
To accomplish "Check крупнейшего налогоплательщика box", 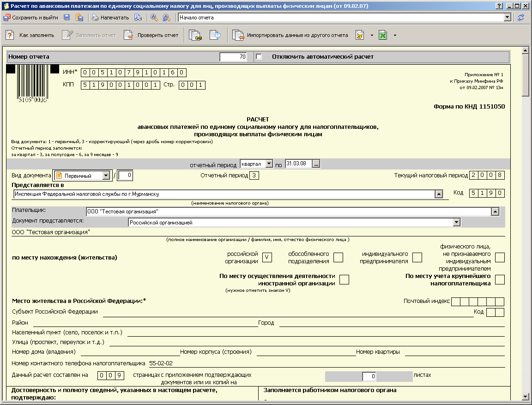I will pos(500,279).
